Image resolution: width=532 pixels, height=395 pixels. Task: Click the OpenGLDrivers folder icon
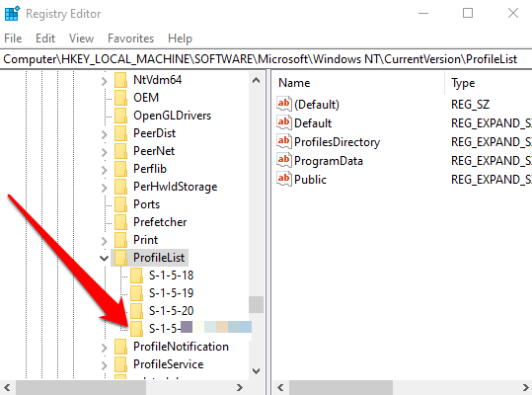(x=120, y=116)
